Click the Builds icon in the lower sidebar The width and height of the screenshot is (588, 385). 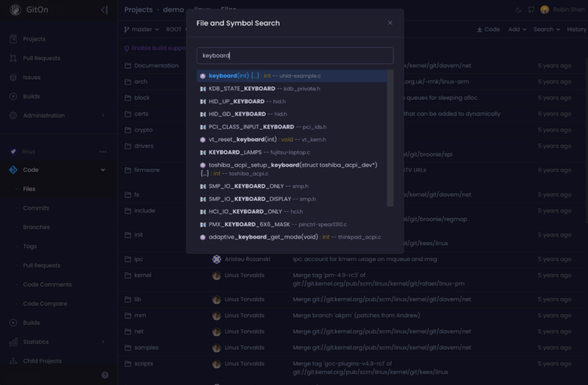click(13, 323)
